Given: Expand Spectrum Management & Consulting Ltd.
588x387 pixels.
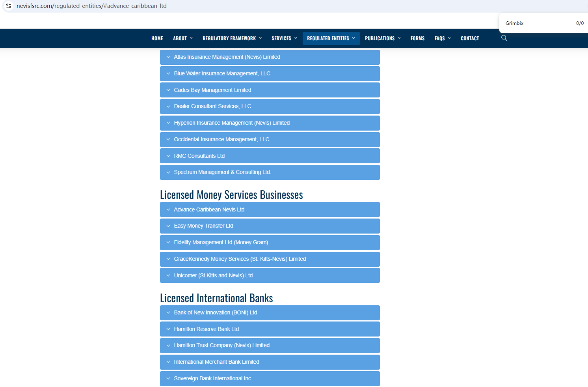Looking at the screenshot, I should [270, 172].
